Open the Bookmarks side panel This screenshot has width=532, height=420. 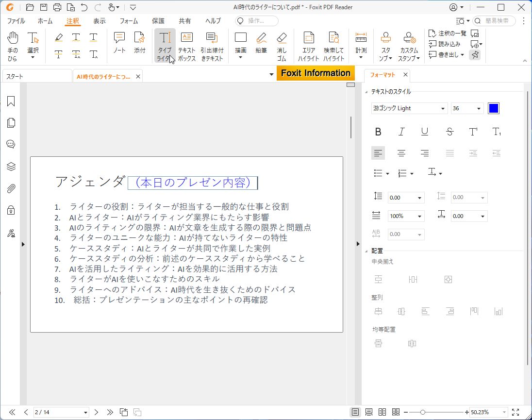click(x=11, y=101)
